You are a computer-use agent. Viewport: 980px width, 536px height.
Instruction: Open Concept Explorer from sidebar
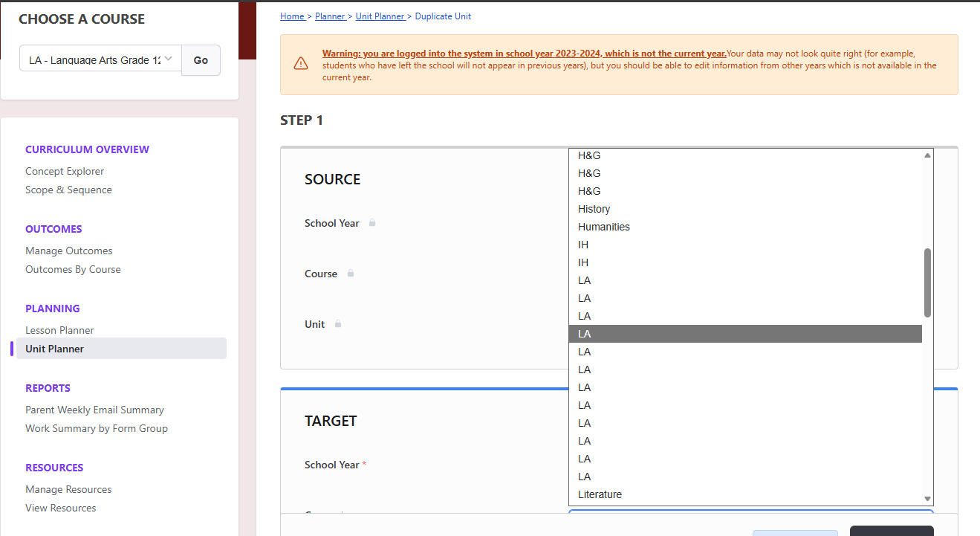click(65, 171)
